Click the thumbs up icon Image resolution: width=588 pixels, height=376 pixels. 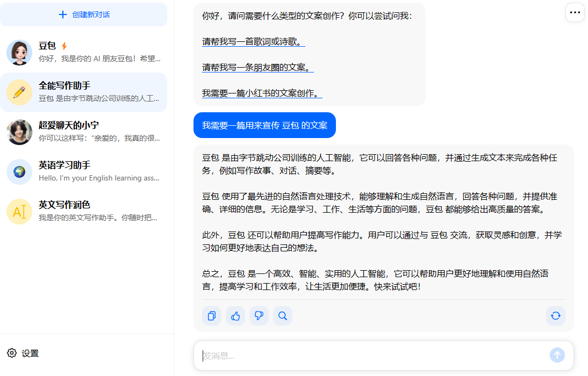click(x=235, y=316)
